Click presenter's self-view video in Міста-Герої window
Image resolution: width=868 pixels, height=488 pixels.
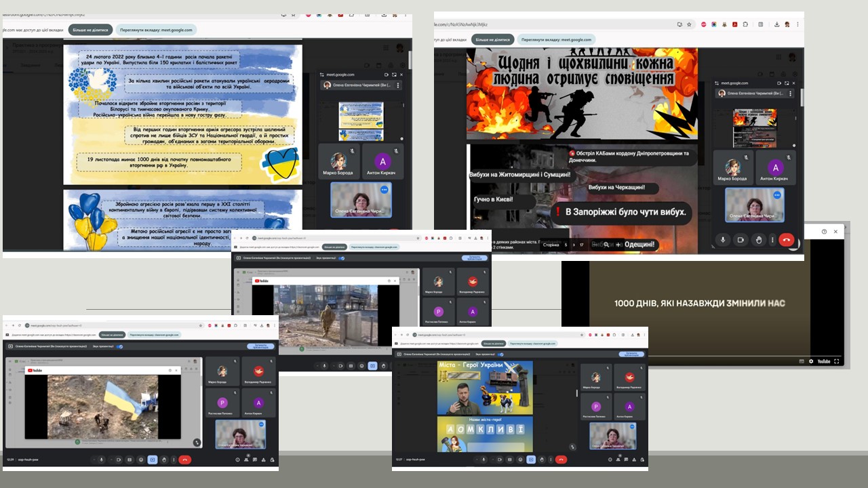click(x=612, y=434)
